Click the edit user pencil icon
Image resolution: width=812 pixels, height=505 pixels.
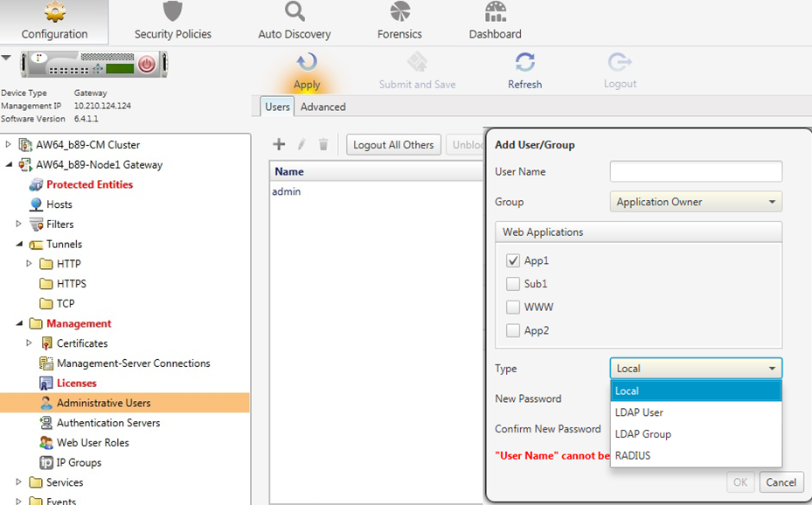(301, 144)
